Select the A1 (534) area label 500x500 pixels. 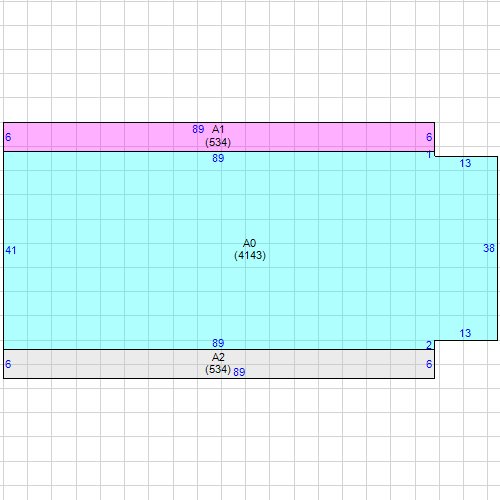[x=218, y=136]
